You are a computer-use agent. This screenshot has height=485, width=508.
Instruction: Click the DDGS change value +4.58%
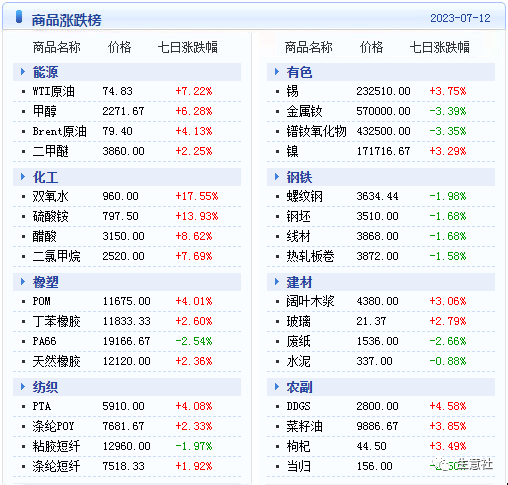448,406
